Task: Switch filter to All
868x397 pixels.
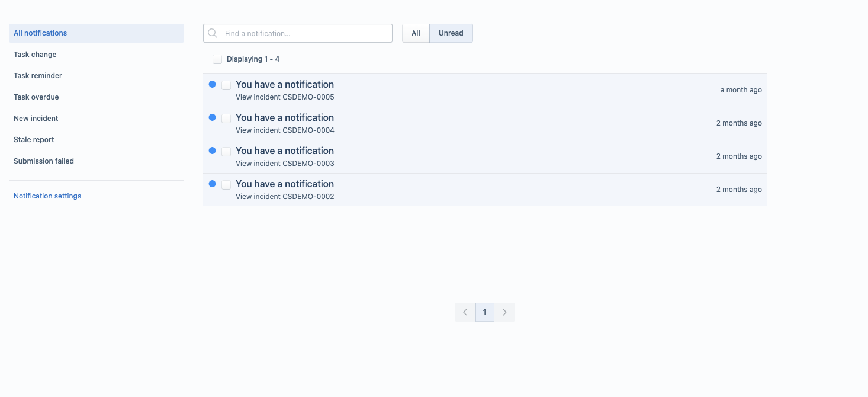Action: tap(416, 33)
